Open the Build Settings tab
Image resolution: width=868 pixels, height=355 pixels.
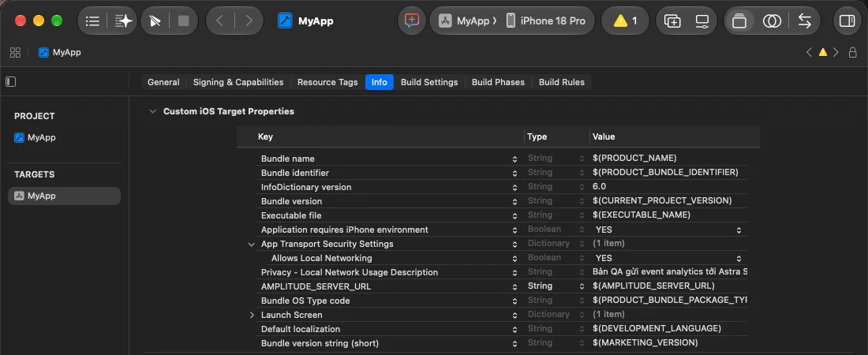(429, 82)
